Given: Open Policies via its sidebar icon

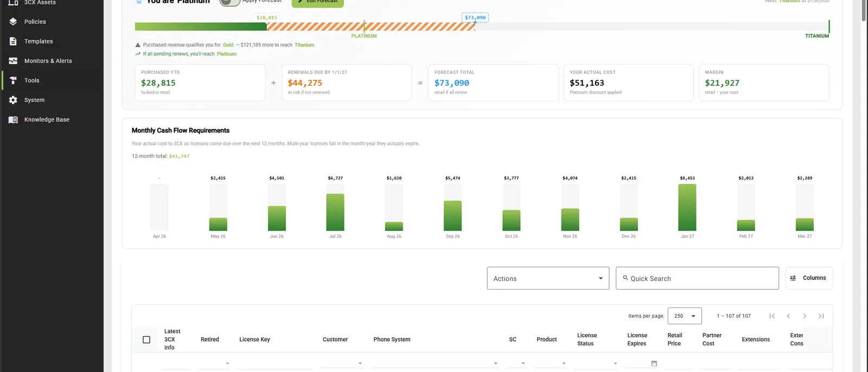Looking at the screenshot, I should pyautogui.click(x=13, y=22).
